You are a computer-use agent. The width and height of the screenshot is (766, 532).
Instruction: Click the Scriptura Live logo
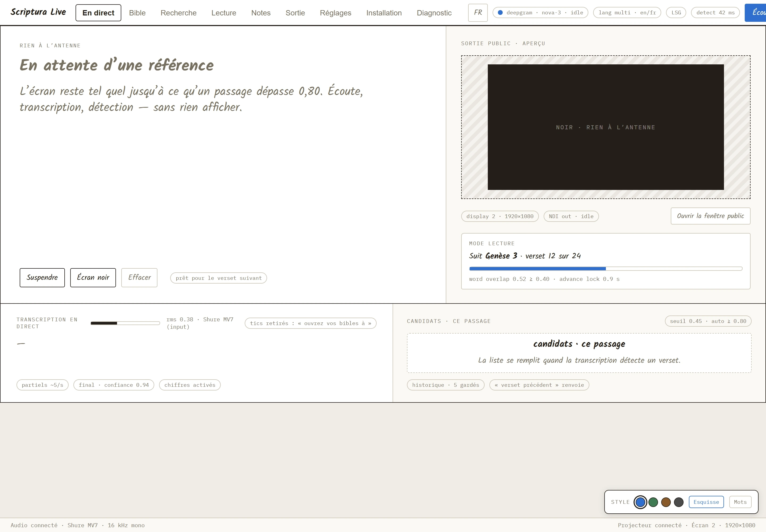click(x=38, y=12)
